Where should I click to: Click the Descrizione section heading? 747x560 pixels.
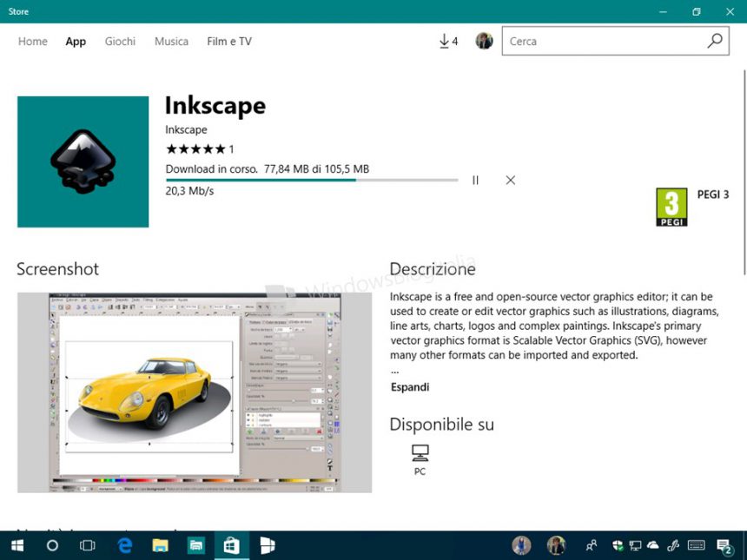pos(433,269)
